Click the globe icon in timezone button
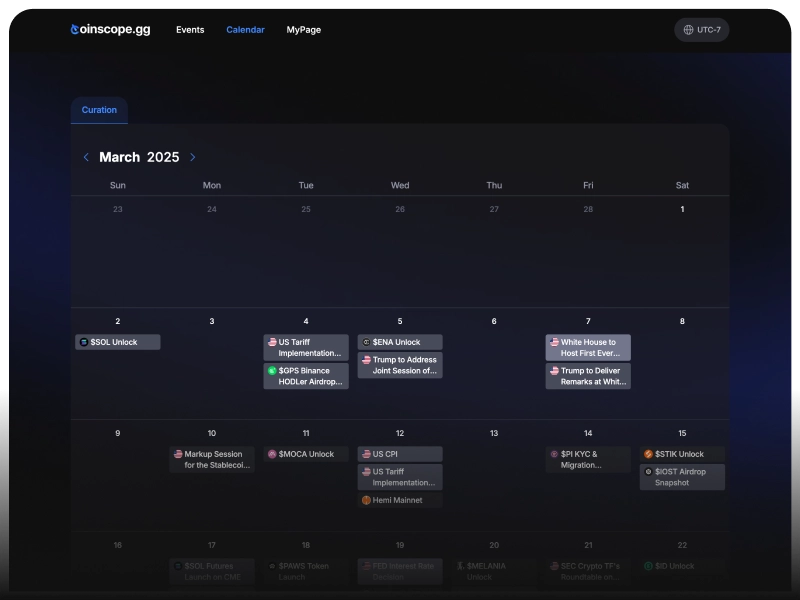 [688, 30]
